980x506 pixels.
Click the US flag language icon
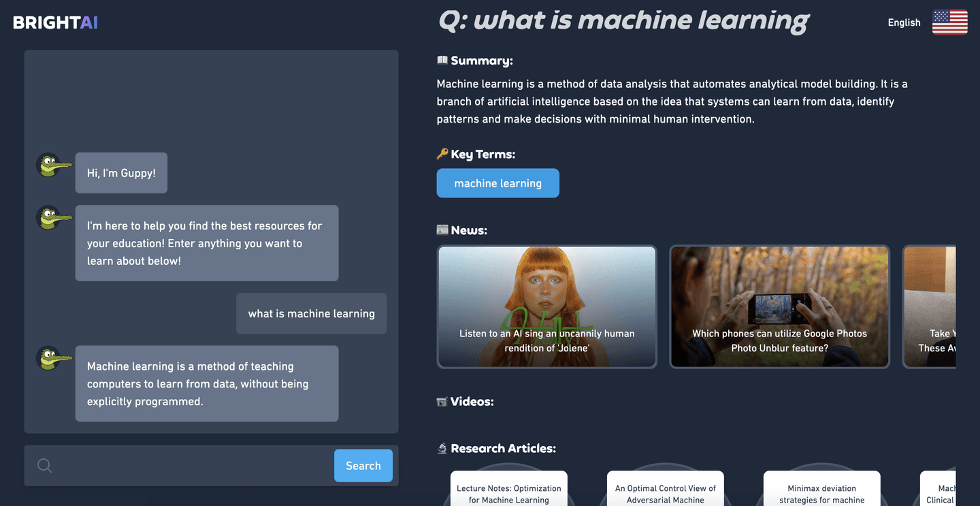click(949, 22)
